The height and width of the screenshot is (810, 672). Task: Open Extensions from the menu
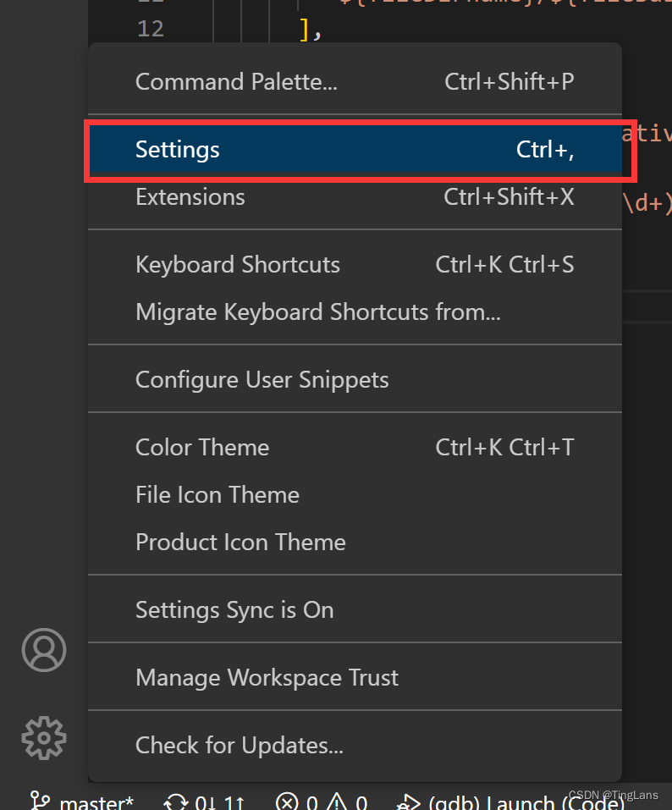click(355, 197)
